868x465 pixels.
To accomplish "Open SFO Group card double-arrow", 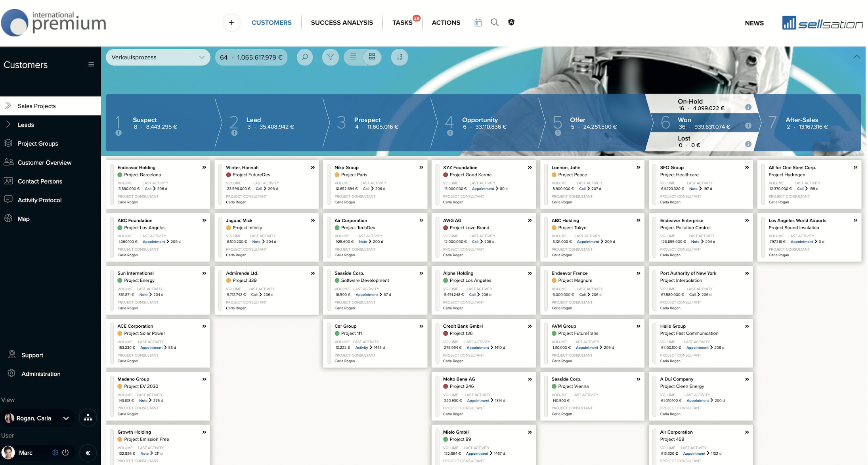I will tap(747, 167).
